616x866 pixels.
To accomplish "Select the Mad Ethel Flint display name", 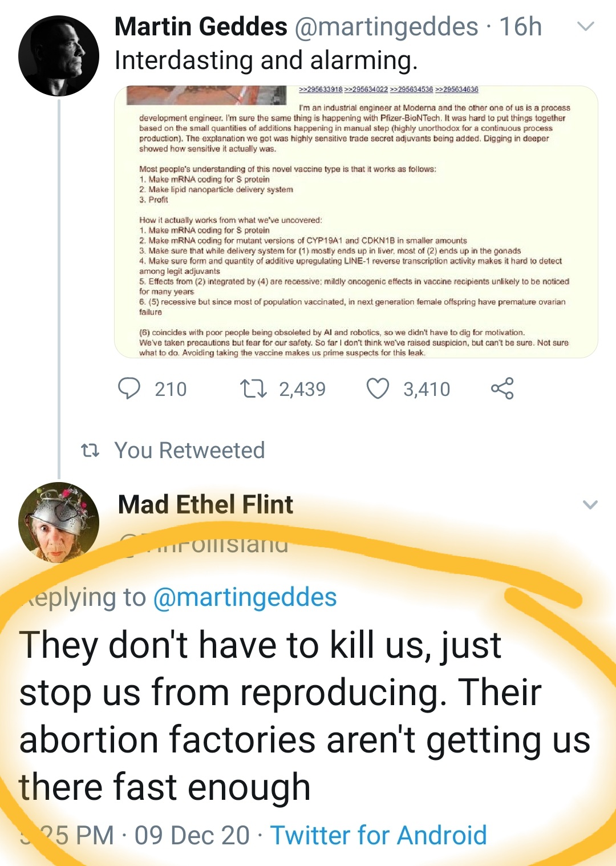I will (x=205, y=505).
